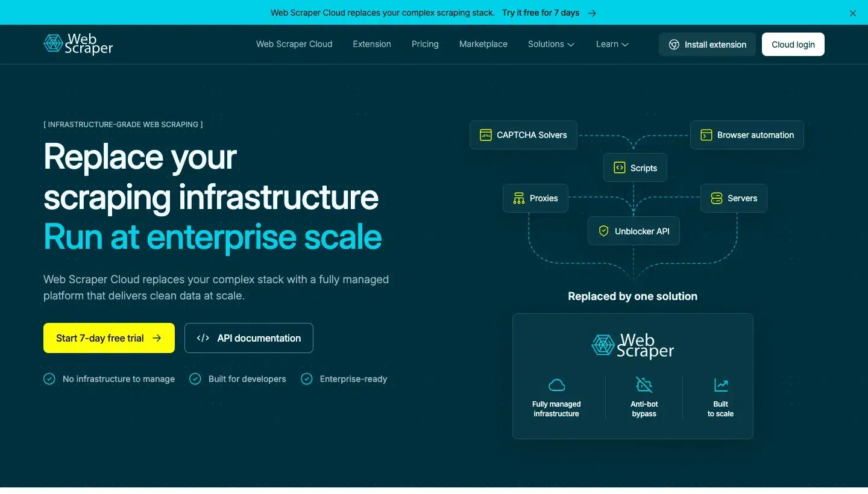Click the checkmark beside Built for developers
Image resolution: width=868 pixels, height=494 pixels.
[x=195, y=379]
